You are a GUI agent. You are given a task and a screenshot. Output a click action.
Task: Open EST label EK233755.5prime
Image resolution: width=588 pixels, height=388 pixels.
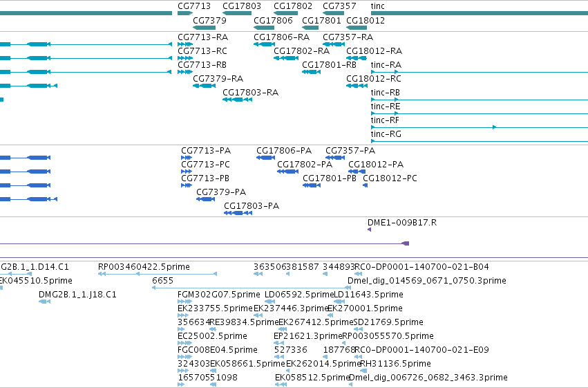coord(216,308)
